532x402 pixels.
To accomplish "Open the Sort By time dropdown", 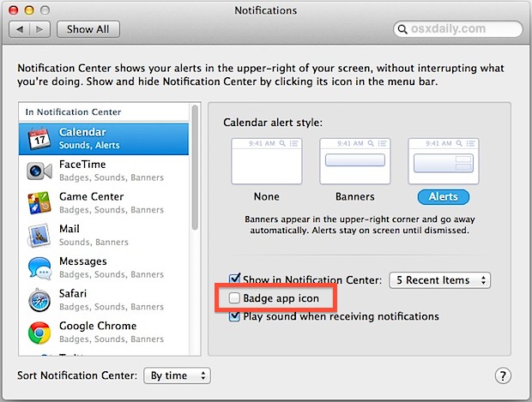I will 177,375.
